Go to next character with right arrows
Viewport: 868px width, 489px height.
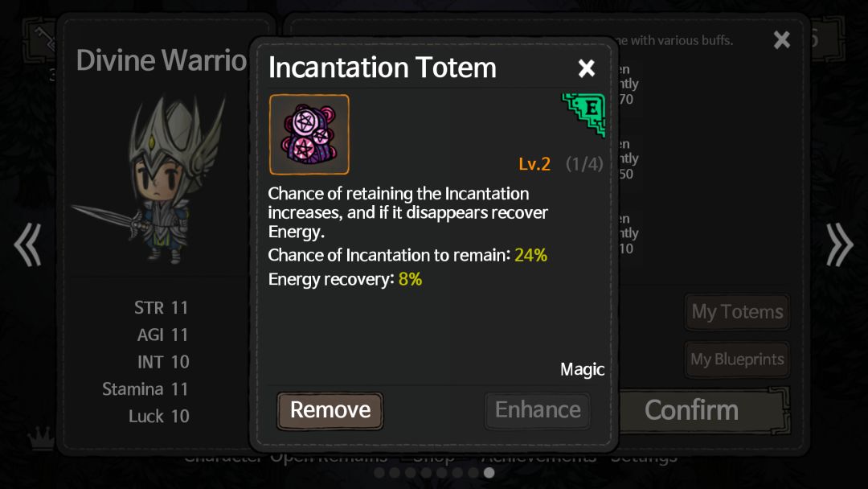click(839, 244)
